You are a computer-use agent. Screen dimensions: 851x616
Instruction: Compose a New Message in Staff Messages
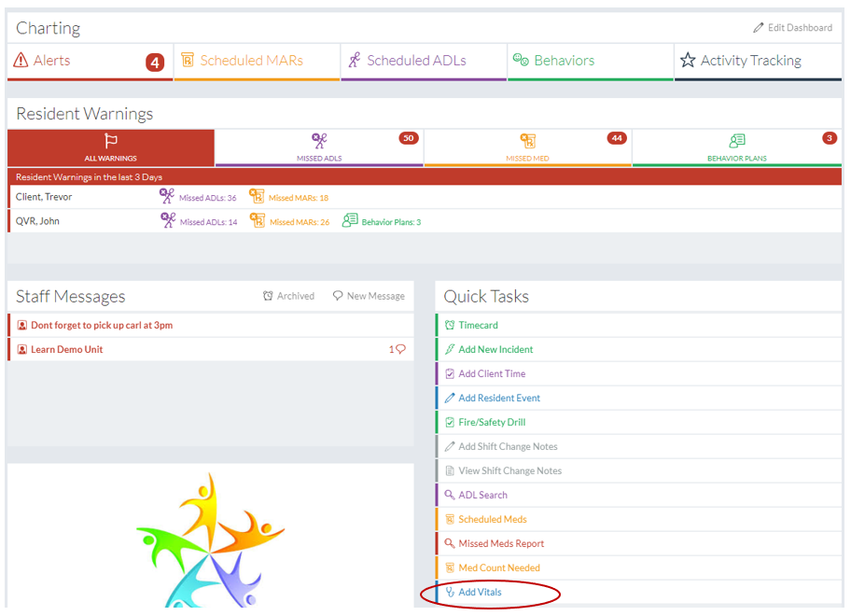369,296
